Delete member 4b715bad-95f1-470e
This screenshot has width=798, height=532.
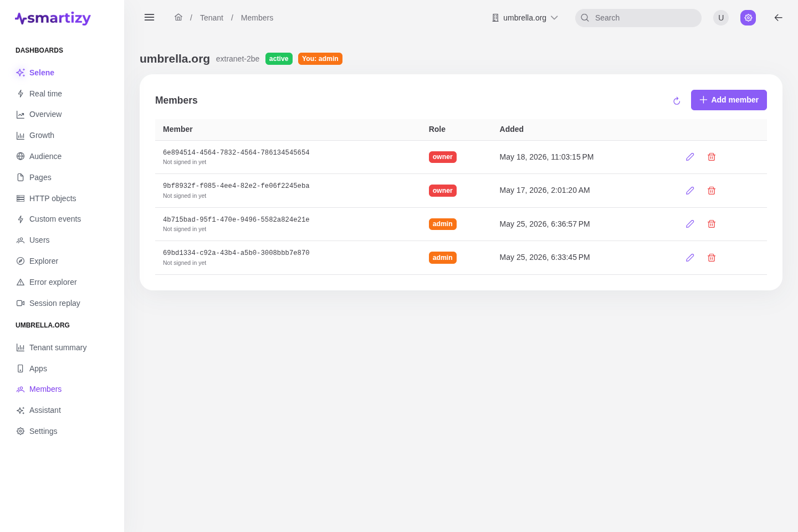pos(712,224)
